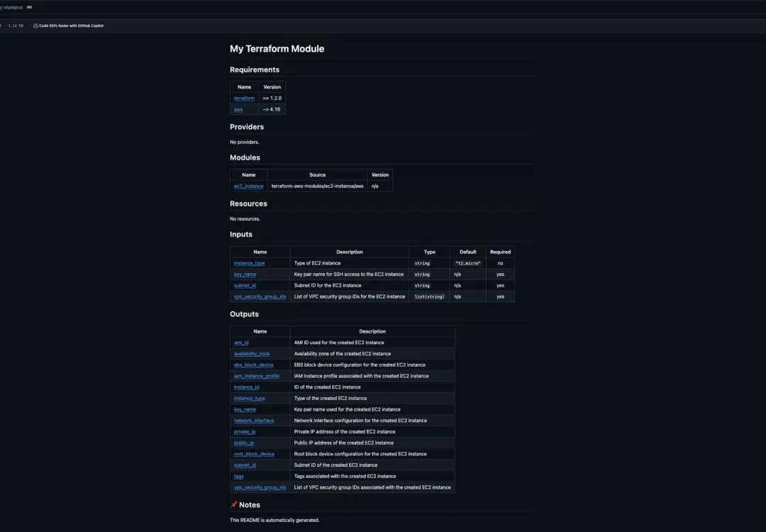Screen dimensions: 766x532
Task: Click 'Public IP address of the created EC2 instance'
Action: (344, 443)
